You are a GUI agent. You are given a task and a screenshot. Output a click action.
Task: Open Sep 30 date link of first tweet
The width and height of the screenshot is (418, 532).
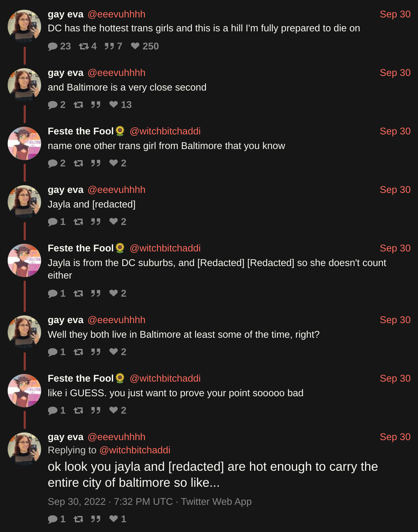[395, 14]
